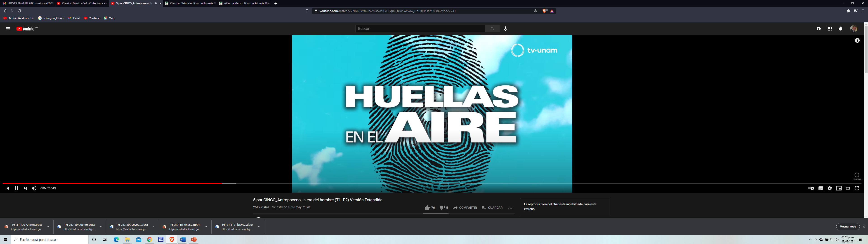Open YouTube apps grid

pos(830,29)
